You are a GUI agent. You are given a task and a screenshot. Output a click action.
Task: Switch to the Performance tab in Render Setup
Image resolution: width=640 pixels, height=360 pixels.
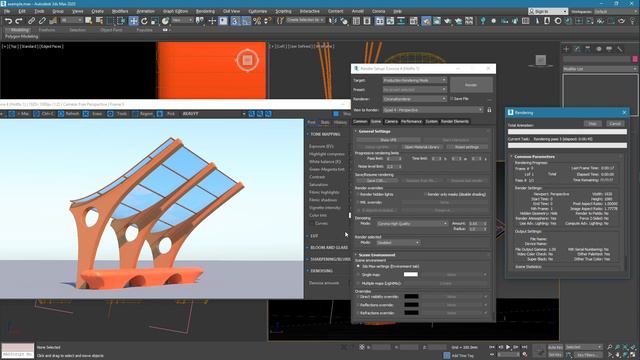(411, 121)
